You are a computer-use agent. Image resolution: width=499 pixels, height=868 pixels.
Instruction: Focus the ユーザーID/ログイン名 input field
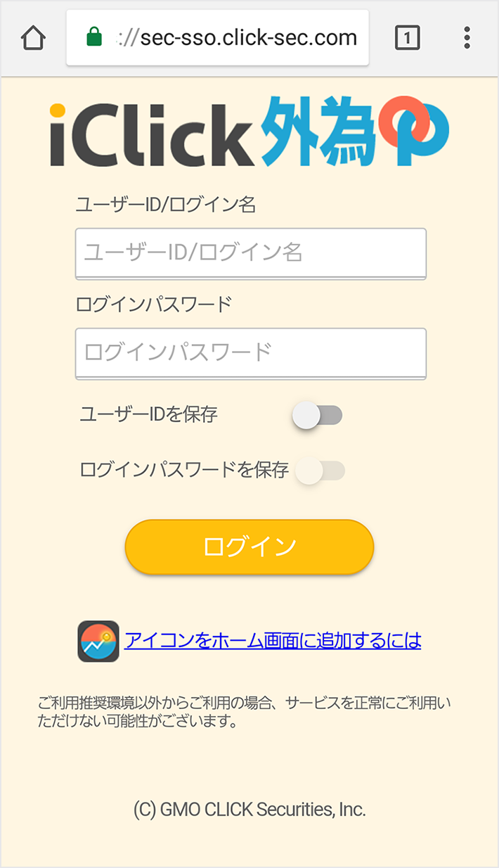click(x=250, y=253)
